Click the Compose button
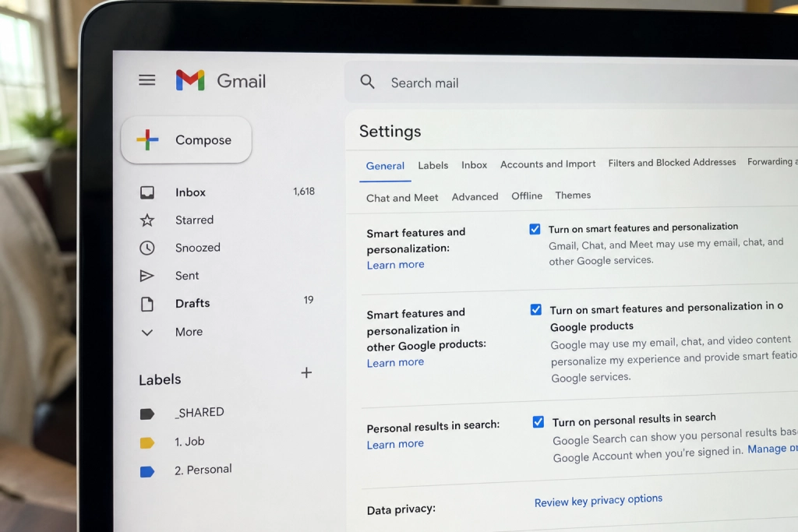The height and width of the screenshot is (532, 798). click(x=186, y=140)
